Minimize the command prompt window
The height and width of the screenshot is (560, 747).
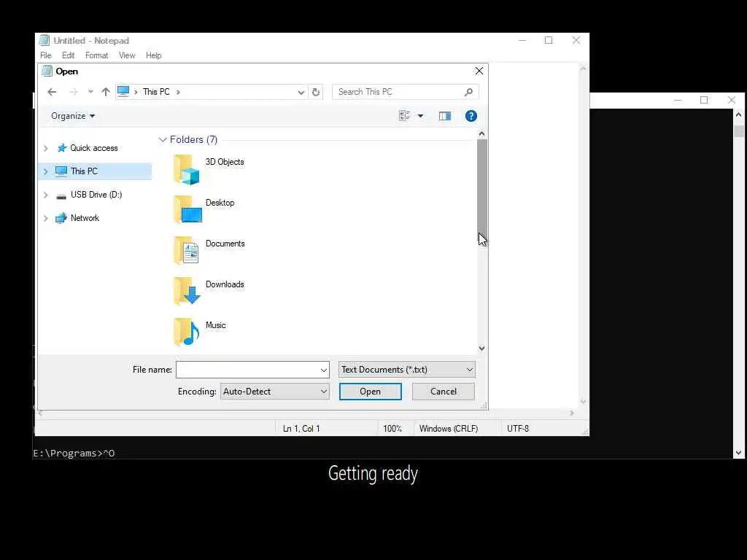coord(678,100)
